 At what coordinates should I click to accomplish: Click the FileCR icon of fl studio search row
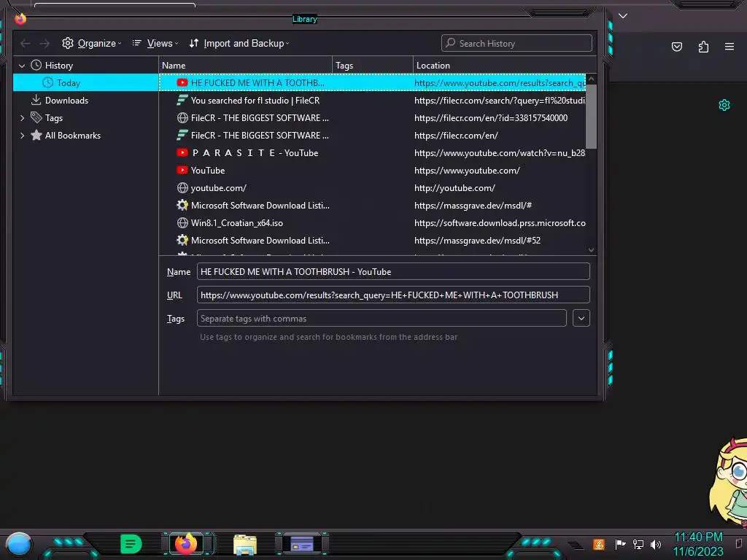182,101
